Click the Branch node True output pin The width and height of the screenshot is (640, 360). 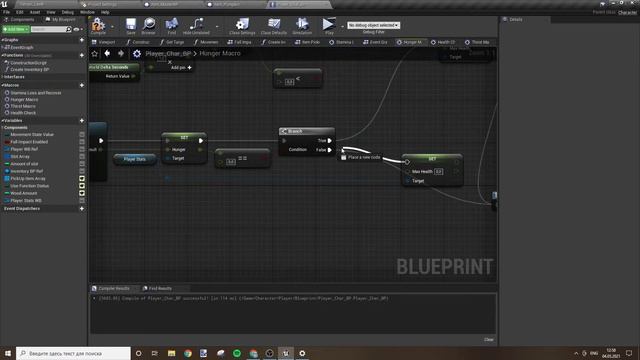click(x=329, y=141)
